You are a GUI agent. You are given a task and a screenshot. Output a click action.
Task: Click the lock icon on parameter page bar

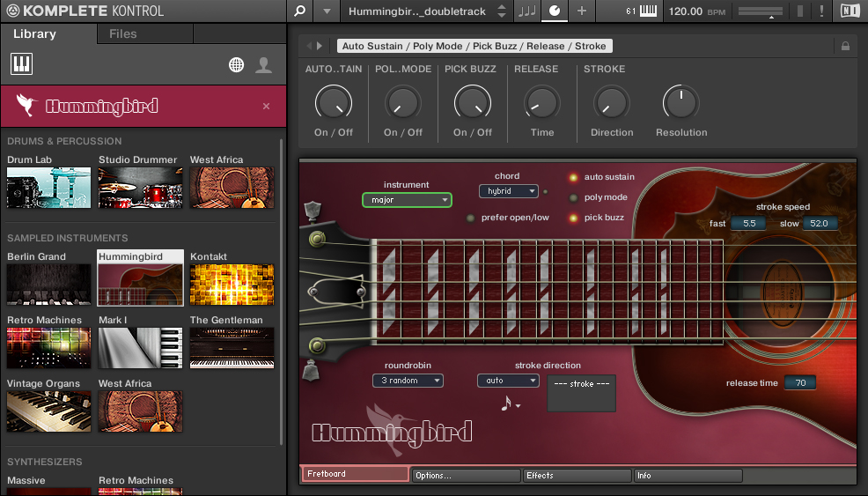point(845,46)
